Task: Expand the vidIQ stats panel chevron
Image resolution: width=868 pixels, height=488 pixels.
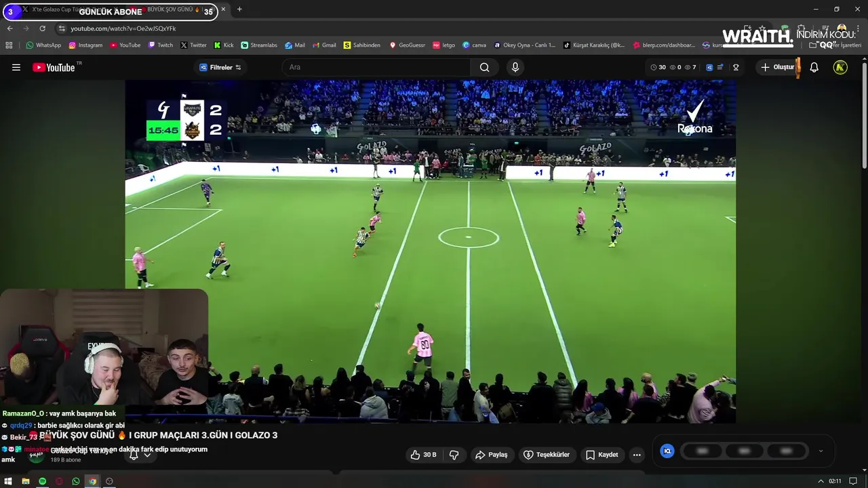Action: click(x=821, y=451)
